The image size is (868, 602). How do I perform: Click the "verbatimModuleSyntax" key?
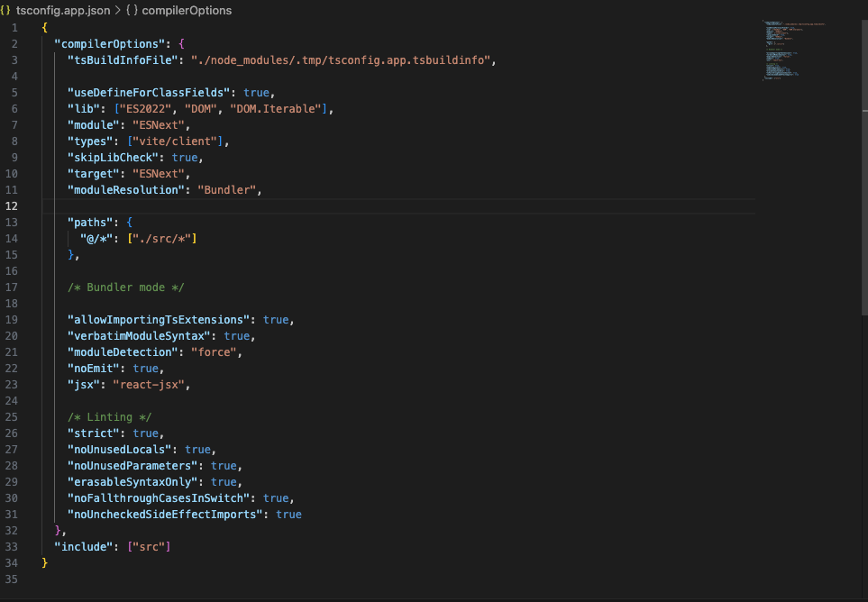pyautogui.click(x=139, y=336)
